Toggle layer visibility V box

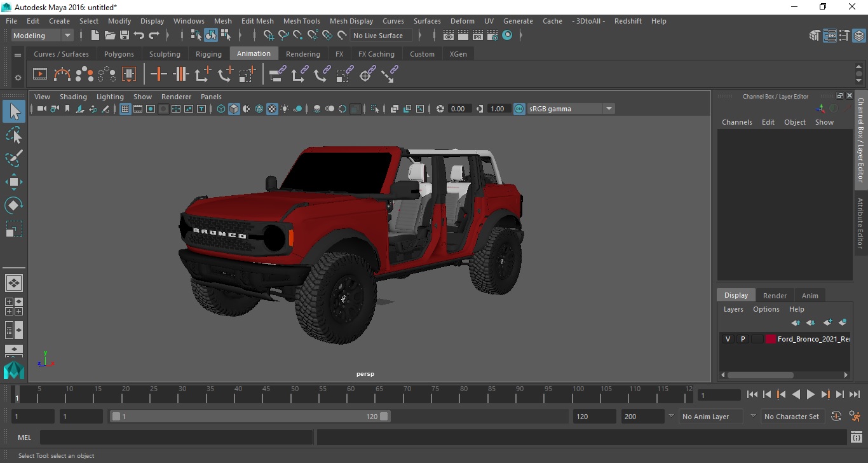click(728, 339)
